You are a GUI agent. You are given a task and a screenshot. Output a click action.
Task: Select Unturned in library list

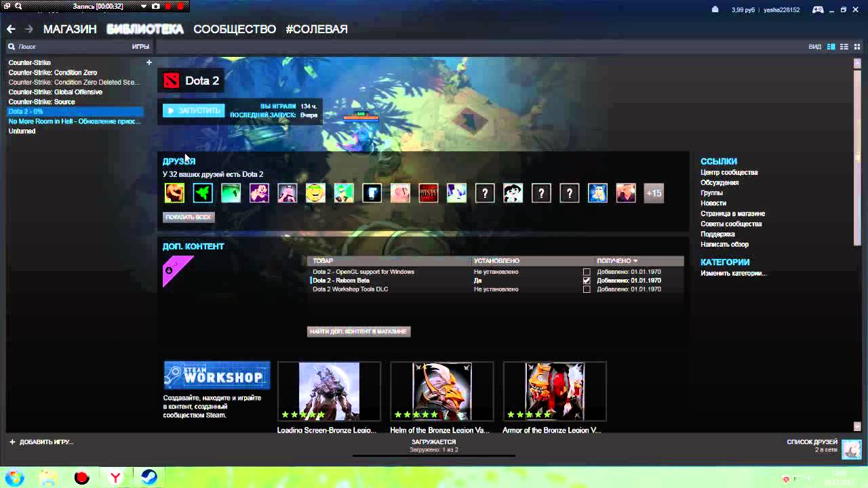point(22,131)
